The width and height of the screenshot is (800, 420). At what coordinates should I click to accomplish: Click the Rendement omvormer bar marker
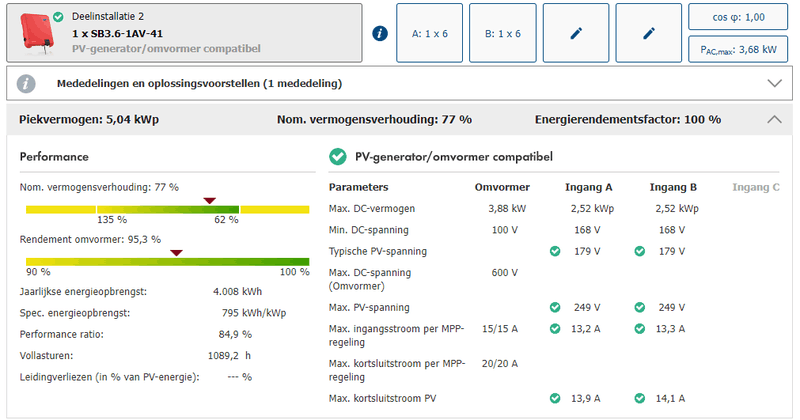pos(176,253)
